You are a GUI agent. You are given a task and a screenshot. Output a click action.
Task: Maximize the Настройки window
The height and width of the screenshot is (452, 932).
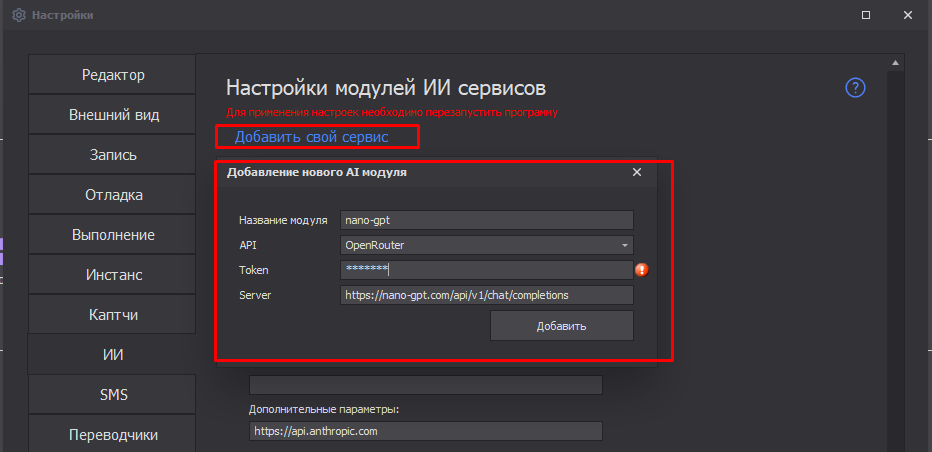point(866,15)
